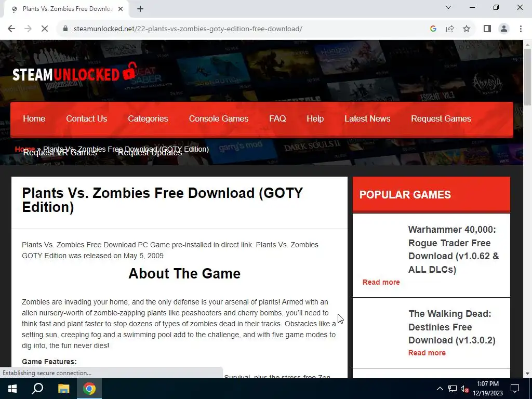Screen dimensions: 532x399
Task: Open the Chrome profile avatar
Action: (504, 29)
